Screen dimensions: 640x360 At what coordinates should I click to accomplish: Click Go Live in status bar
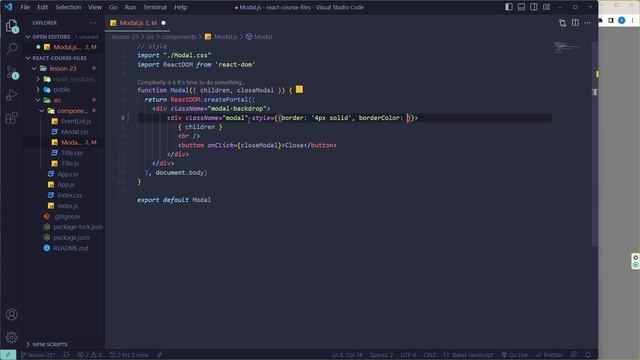pyautogui.click(x=515, y=355)
